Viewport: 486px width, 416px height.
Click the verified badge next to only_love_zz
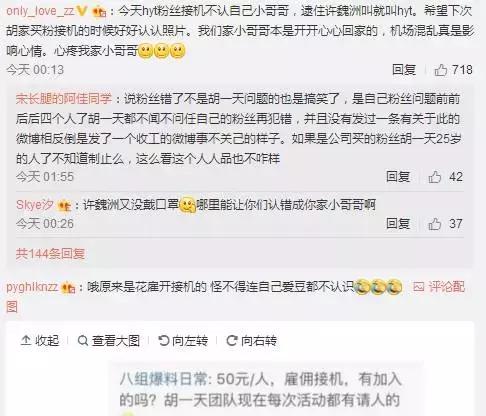pyautogui.click(x=82, y=11)
